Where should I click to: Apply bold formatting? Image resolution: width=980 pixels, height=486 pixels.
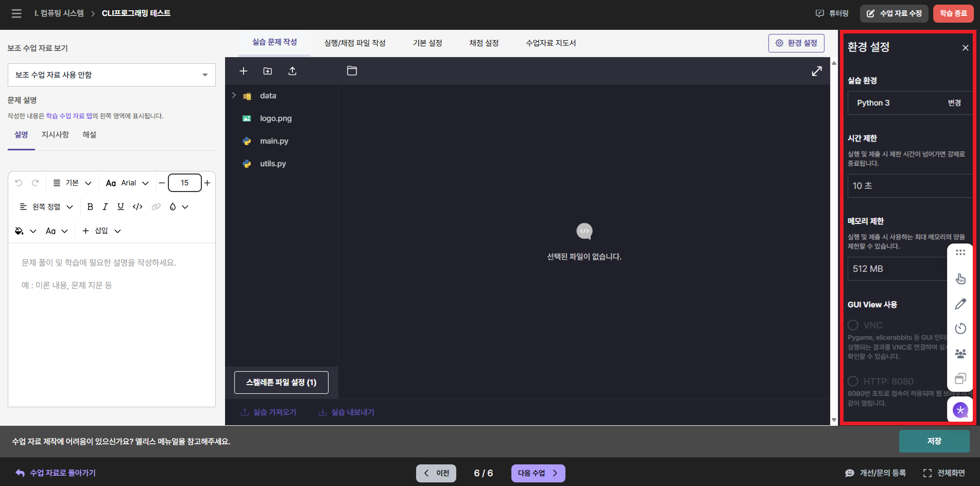tap(90, 206)
